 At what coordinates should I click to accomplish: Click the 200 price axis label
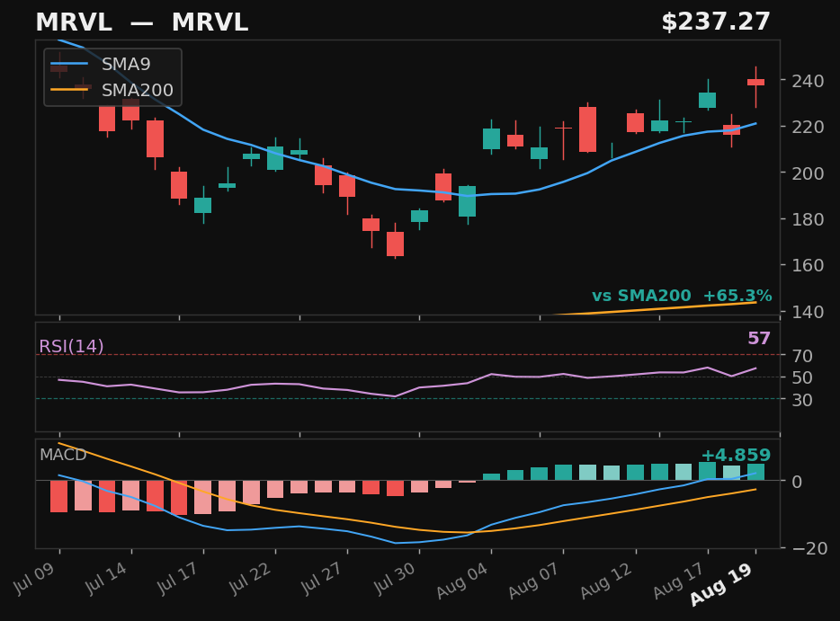pos(808,173)
